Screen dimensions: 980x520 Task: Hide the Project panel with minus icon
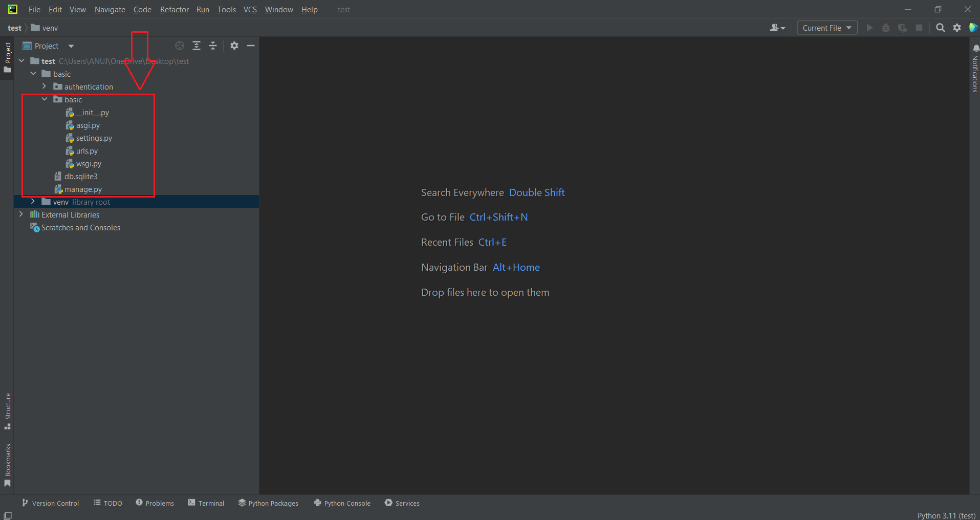tap(251, 46)
